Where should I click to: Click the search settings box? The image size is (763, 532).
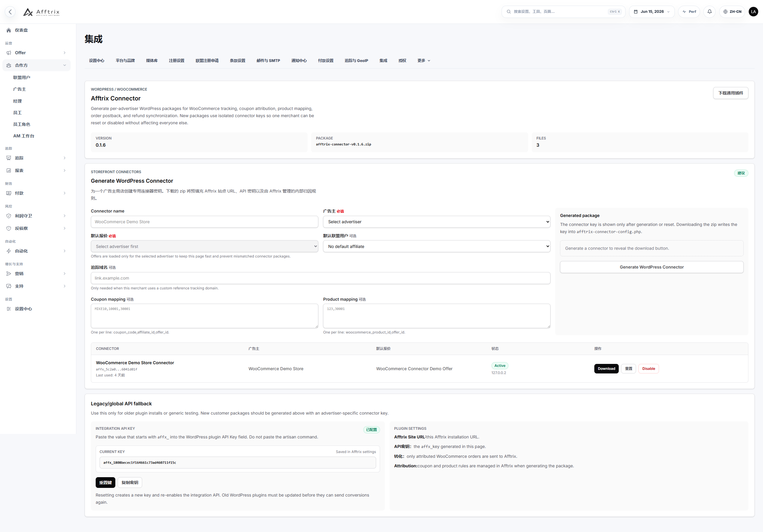click(563, 12)
